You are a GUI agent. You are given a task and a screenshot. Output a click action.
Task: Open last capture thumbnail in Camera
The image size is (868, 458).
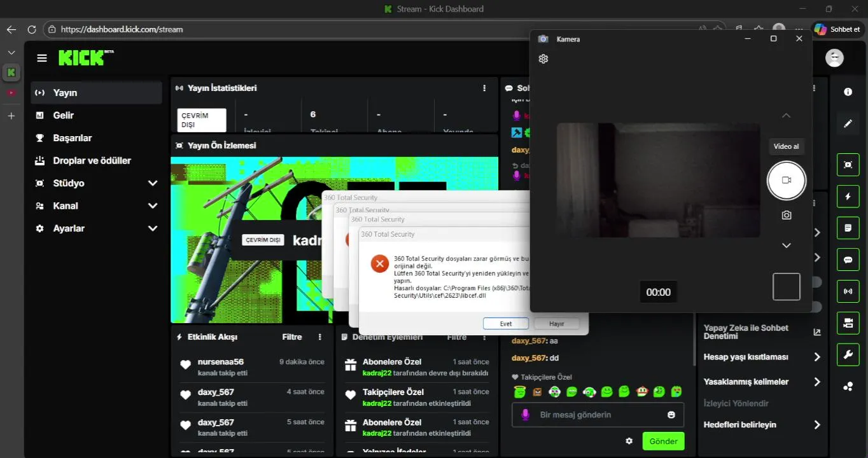pos(787,287)
